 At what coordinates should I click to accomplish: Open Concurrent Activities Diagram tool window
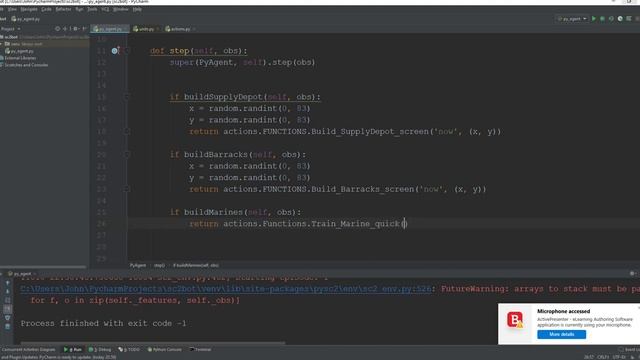28,350
